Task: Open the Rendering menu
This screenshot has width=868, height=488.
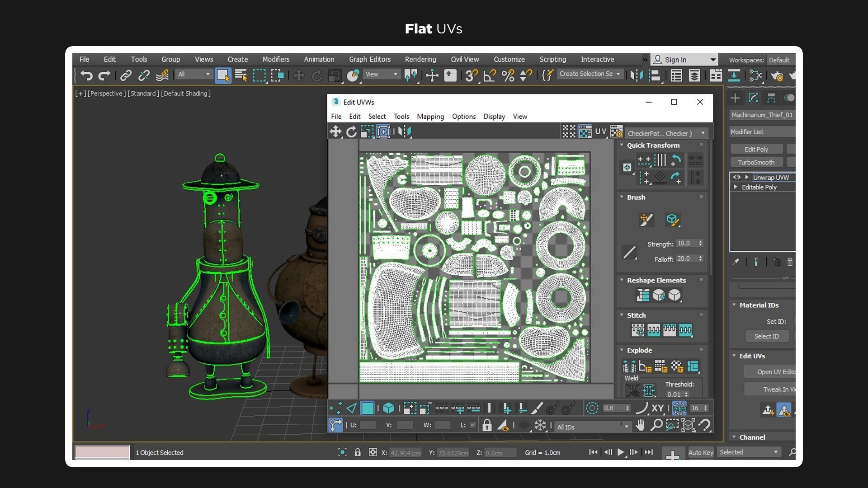Action: [x=420, y=59]
